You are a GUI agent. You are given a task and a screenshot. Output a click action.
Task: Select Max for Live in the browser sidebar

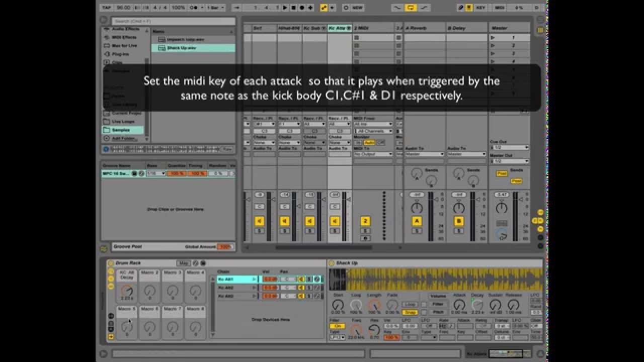coord(123,46)
